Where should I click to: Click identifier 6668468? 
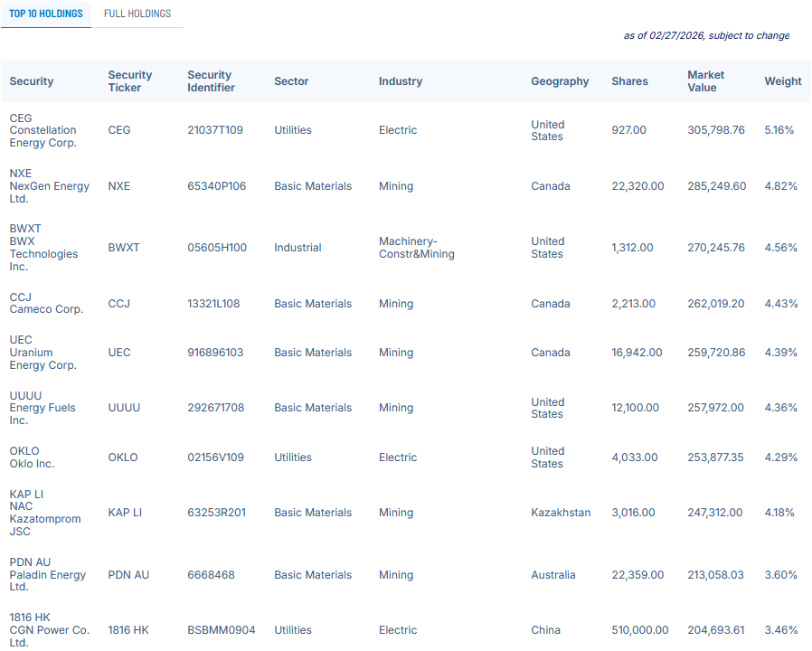click(x=211, y=575)
